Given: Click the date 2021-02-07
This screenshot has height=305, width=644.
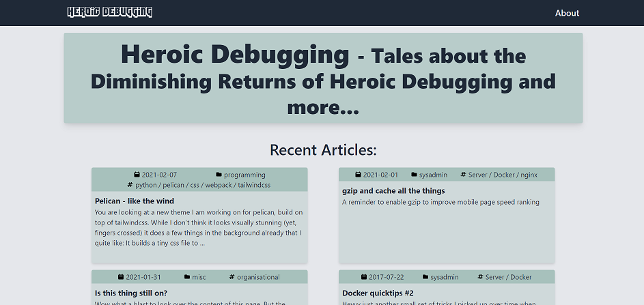Looking at the screenshot, I should point(159,175).
